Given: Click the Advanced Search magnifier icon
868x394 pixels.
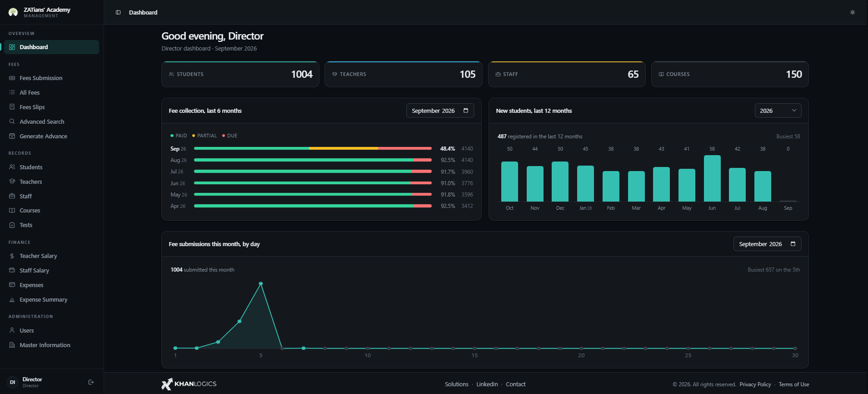Looking at the screenshot, I should [x=12, y=121].
